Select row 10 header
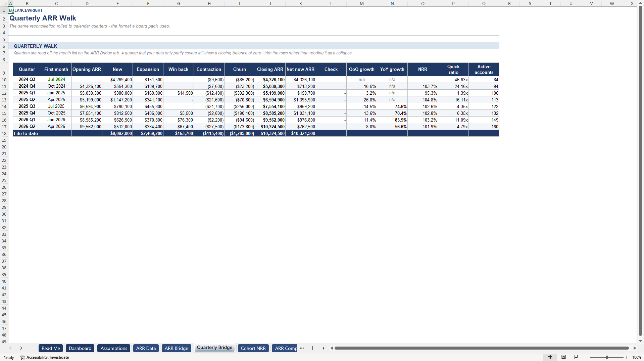This screenshot has width=644, height=361. tap(4, 80)
